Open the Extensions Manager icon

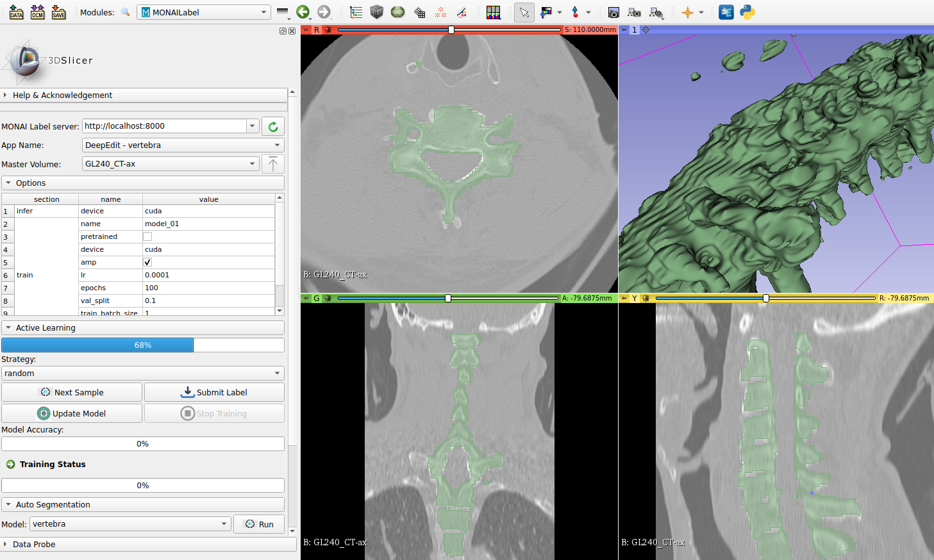(x=726, y=12)
